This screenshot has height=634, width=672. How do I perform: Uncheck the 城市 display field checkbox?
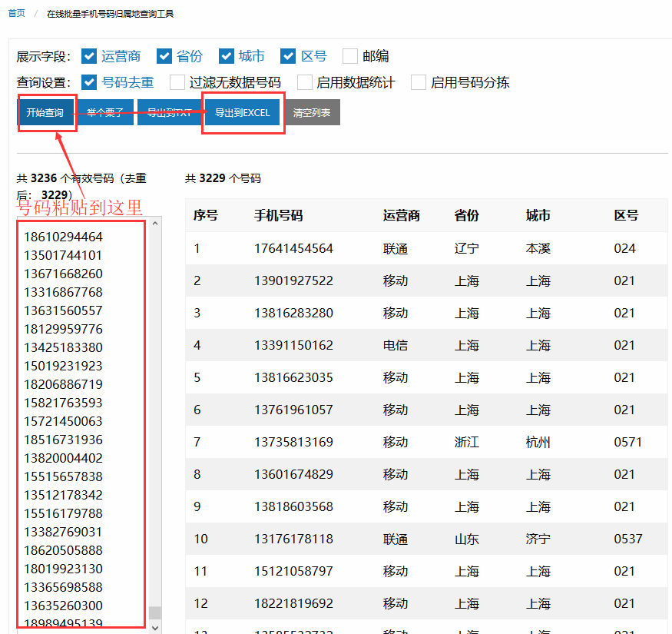[x=227, y=56]
